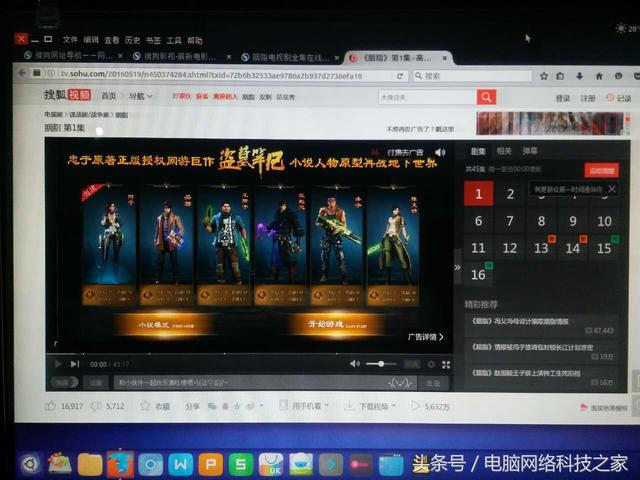Image resolution: width=640 pixels, height=480 pixels.
Task: Select episode 9
Action: click(573, 221)
